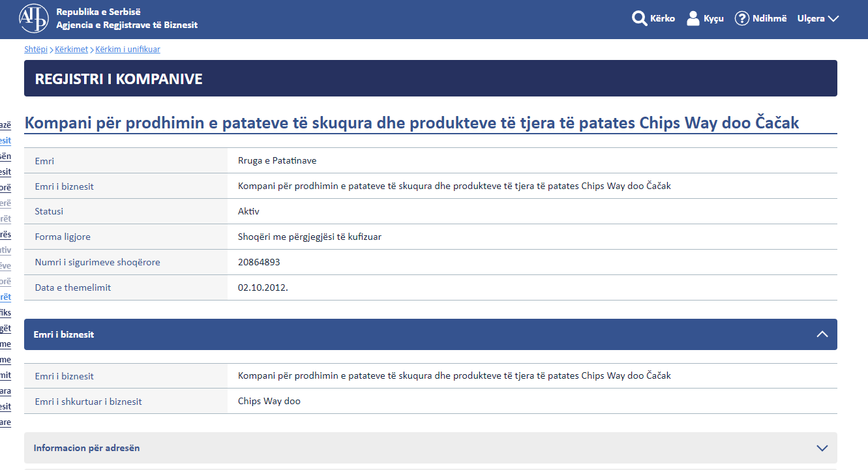This screenshot has height=470, width=868.
Task: Select the short name Chips Way doo
Action: [269, 402]
